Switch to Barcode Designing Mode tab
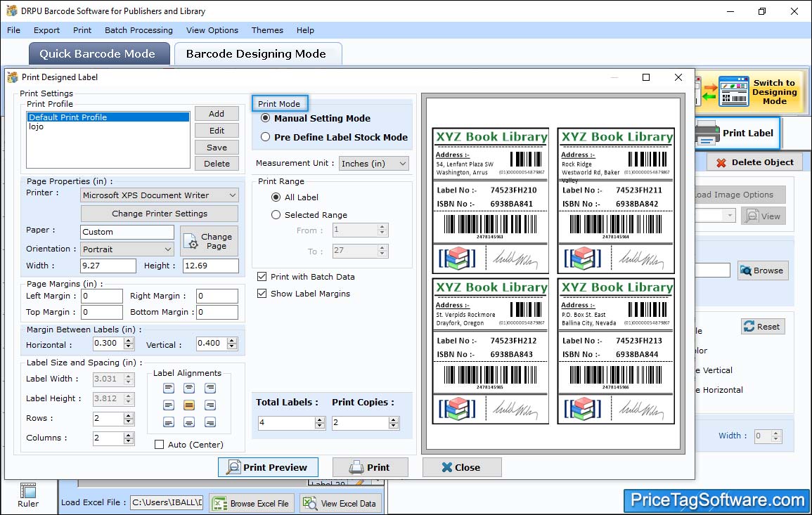The image size is (812, 515). pos(258,54)
